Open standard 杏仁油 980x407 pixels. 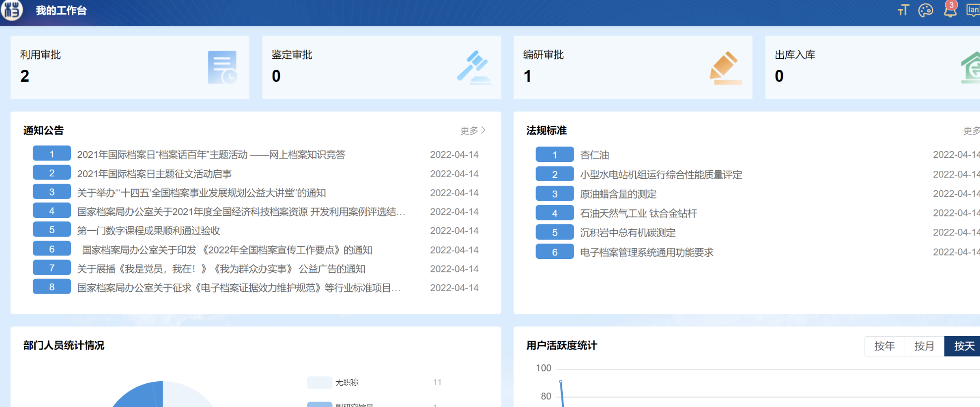click(595, 155)
